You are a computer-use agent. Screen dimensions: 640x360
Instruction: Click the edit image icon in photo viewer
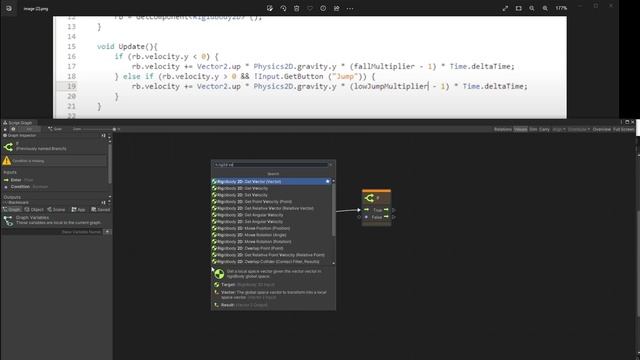270,8
